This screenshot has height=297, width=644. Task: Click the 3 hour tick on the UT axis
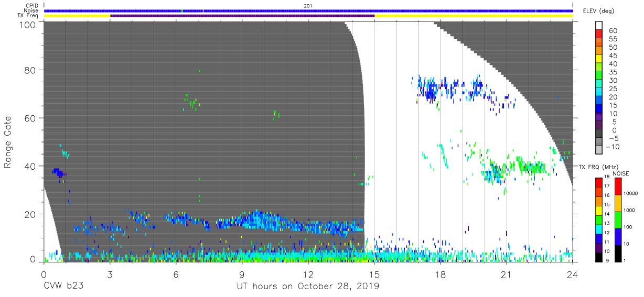110,274
